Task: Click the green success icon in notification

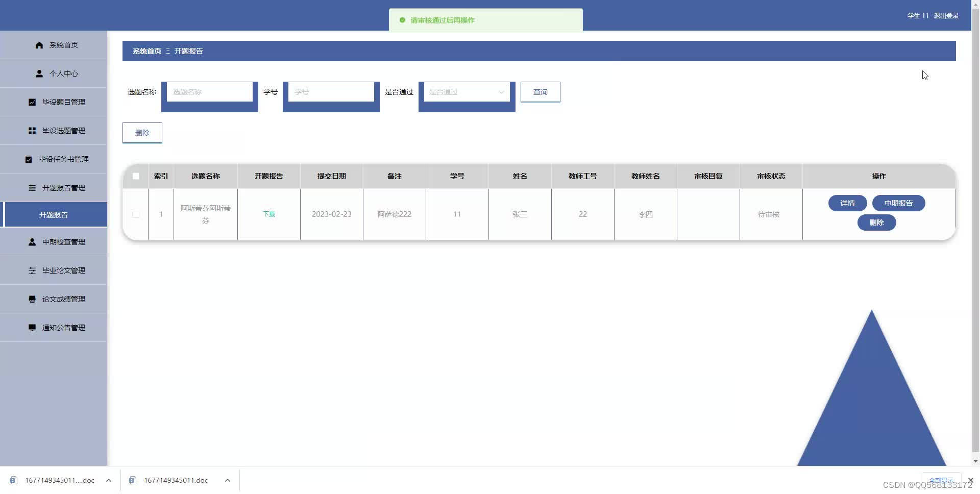Action: (x=402, y=20)
